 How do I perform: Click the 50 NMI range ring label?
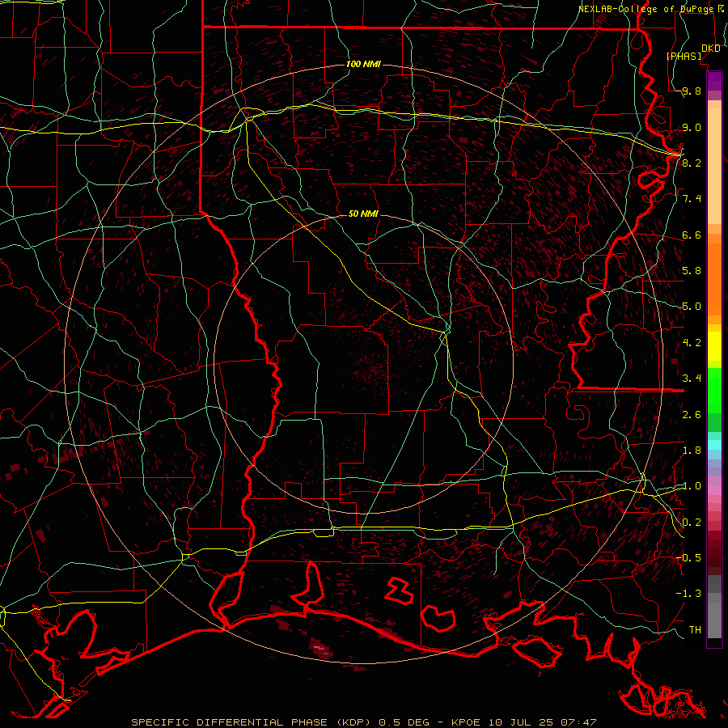(x=363, y=214)
